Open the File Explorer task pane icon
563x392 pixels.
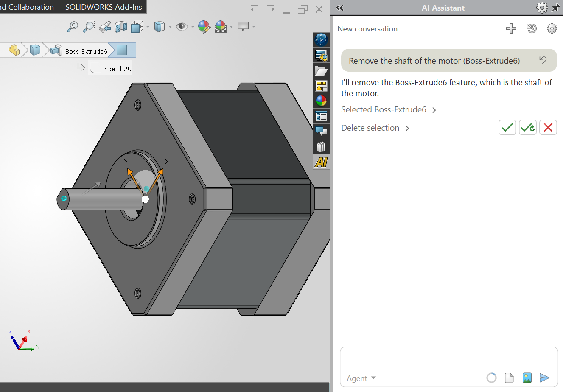(x=321, y=70)
